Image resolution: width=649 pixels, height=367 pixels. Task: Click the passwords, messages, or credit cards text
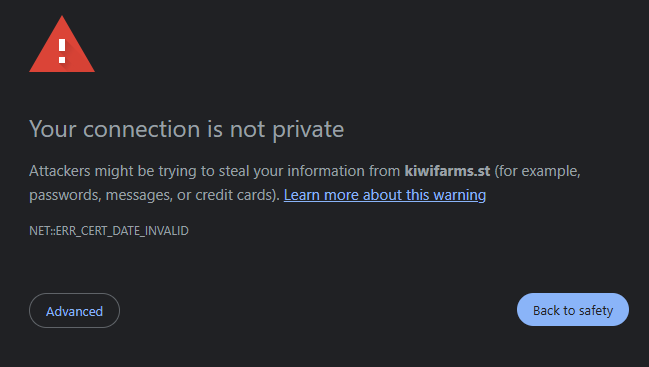click(x=155, y=195)
